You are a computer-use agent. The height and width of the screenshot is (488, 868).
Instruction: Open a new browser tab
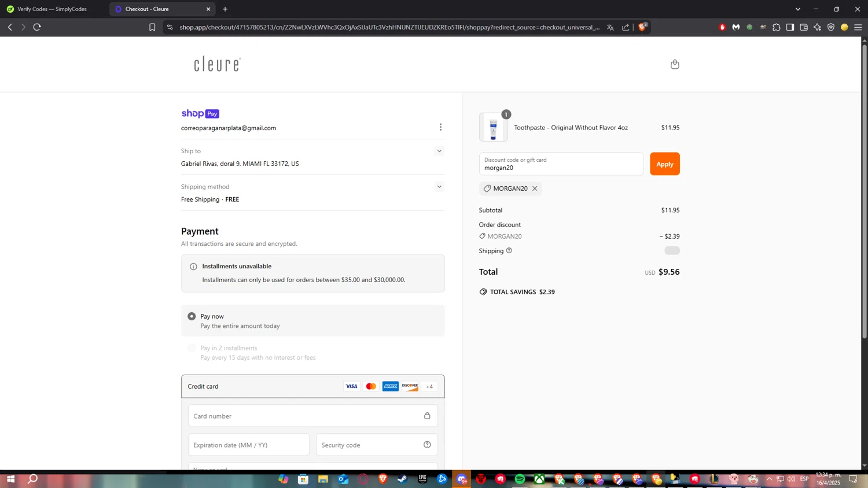[225, 9]
